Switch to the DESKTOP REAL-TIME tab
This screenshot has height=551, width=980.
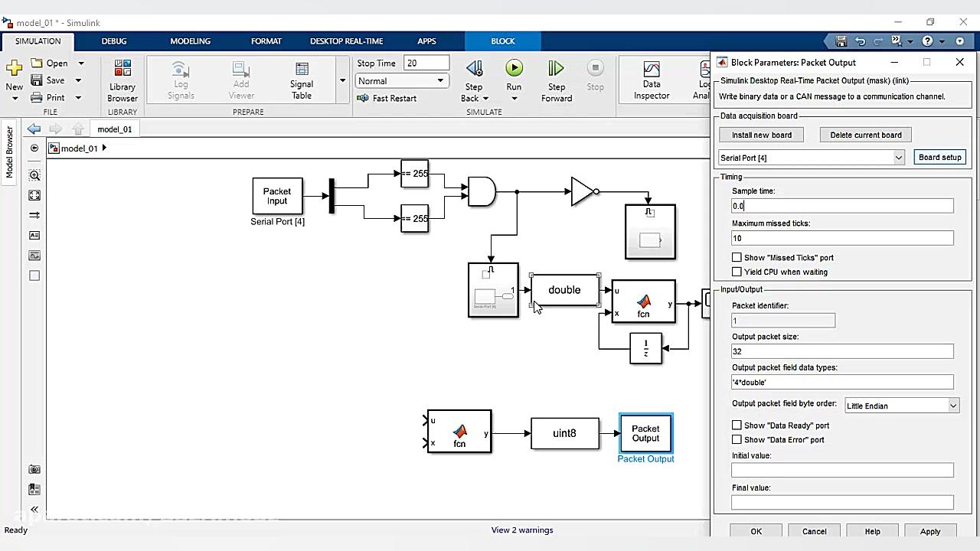(x=346, y=41)
